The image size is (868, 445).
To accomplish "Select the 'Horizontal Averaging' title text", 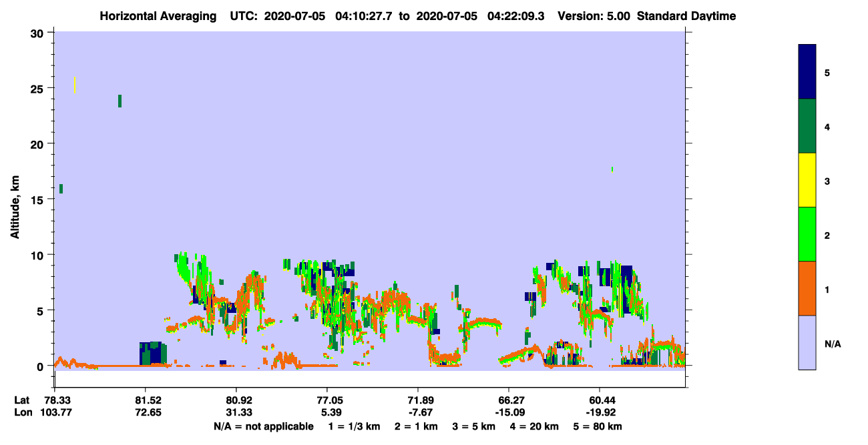I will point(159,15).
